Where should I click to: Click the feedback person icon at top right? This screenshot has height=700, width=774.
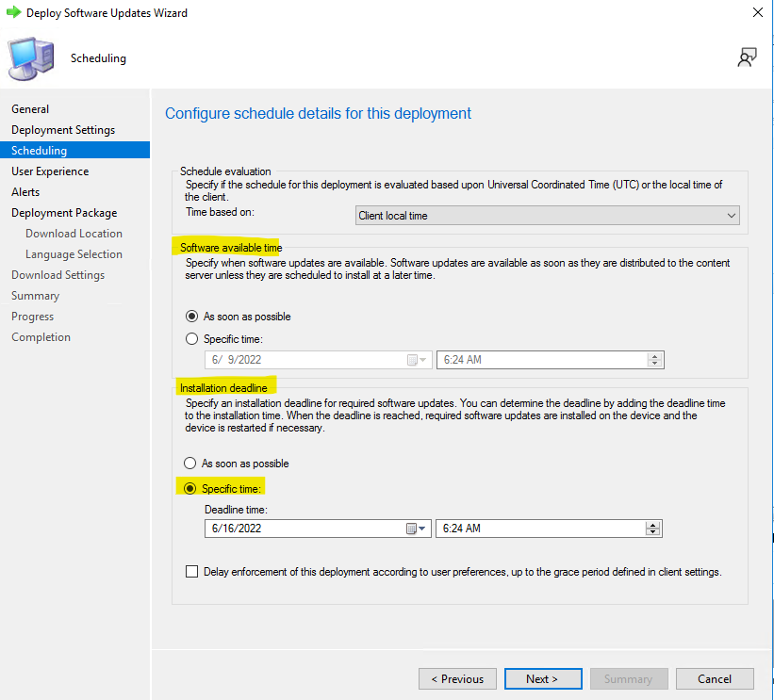(x=747, y=57)
